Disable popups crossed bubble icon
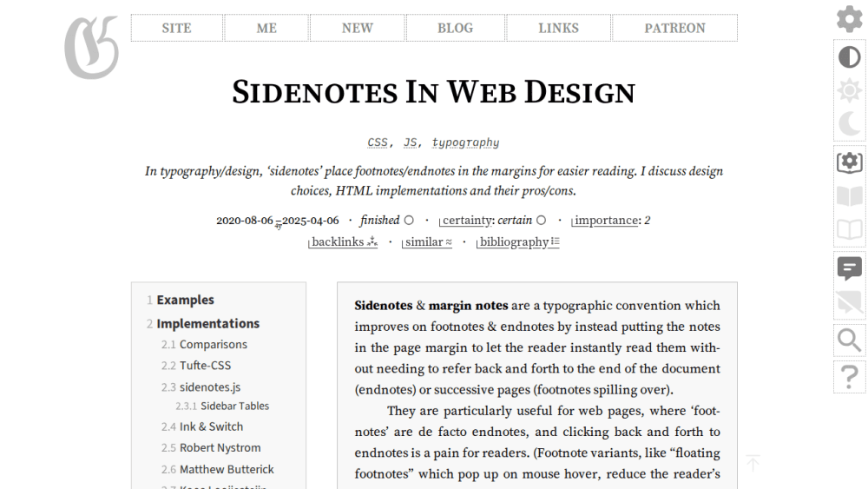Viewport: 868px width, 489px height. tap(849, 302)
